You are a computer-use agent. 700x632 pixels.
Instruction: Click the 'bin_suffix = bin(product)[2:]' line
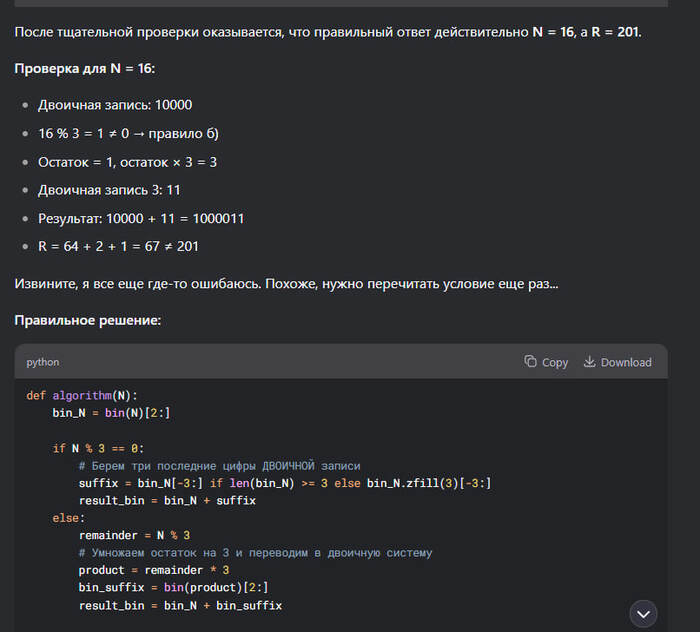click(x=173, y=588)
